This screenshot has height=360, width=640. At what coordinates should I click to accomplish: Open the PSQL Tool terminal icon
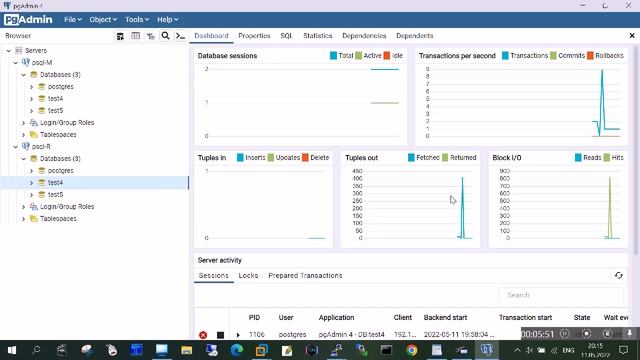pos(180,36)
